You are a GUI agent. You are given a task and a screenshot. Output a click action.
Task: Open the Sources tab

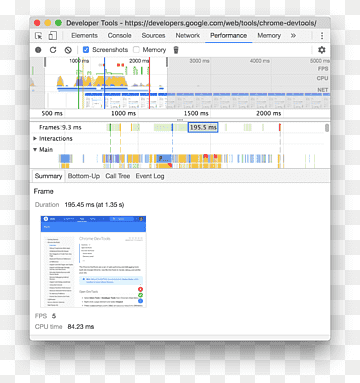click(x=153, y=35)
